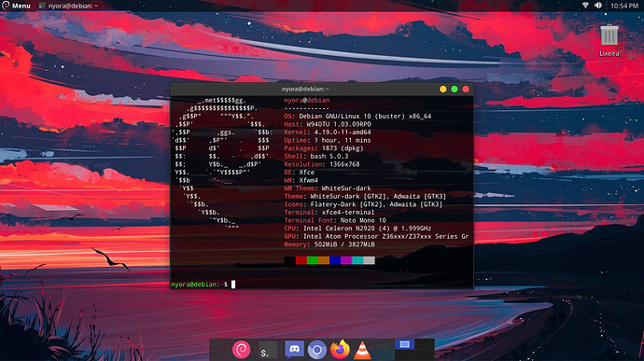Click the DE: Xfce line

pos(299,172)
